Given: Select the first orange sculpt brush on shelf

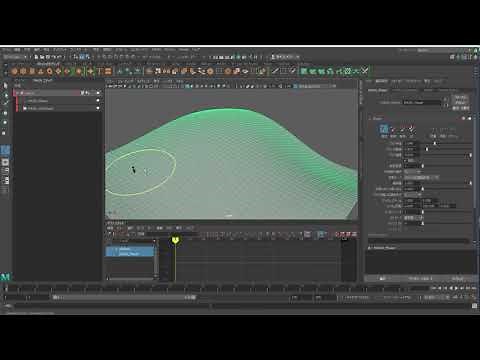Looking at the screenshot, I should pyautogui.click(x=14, y=71).
